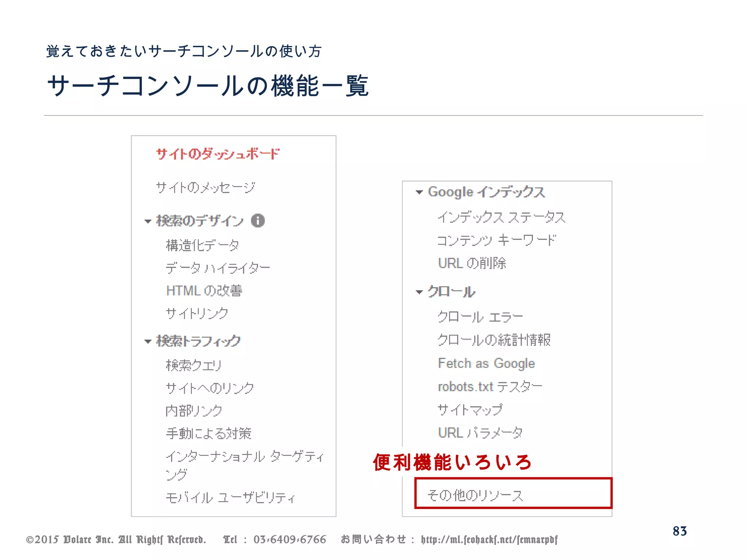Open サイトリンク item
747x560 pixels.
tap(197, 313)
